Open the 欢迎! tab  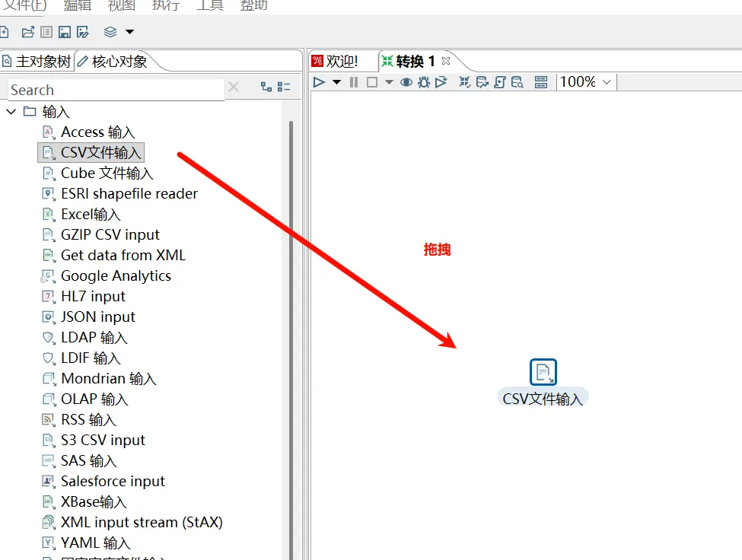pyautogui.click(x=336, y=62)
